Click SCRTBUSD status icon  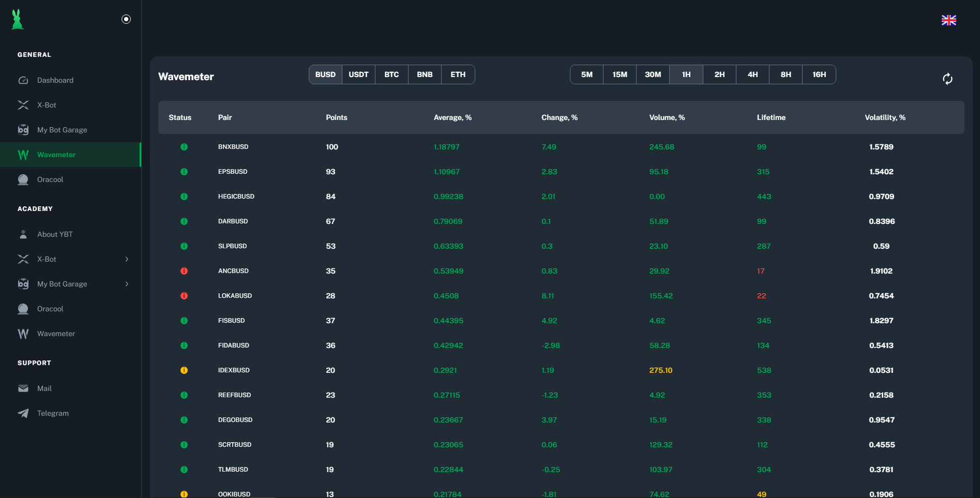click(184, 445)
